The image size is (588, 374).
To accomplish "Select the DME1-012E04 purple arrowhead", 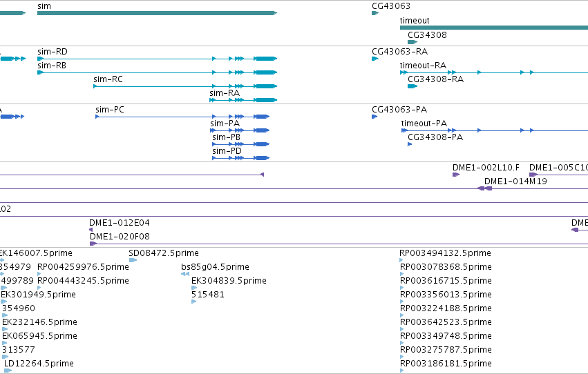I will (91, 230).
